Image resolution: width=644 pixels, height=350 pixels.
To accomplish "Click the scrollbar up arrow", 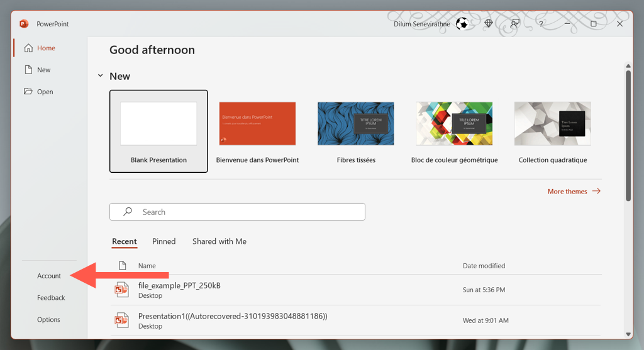I will (x=628, y=65).
